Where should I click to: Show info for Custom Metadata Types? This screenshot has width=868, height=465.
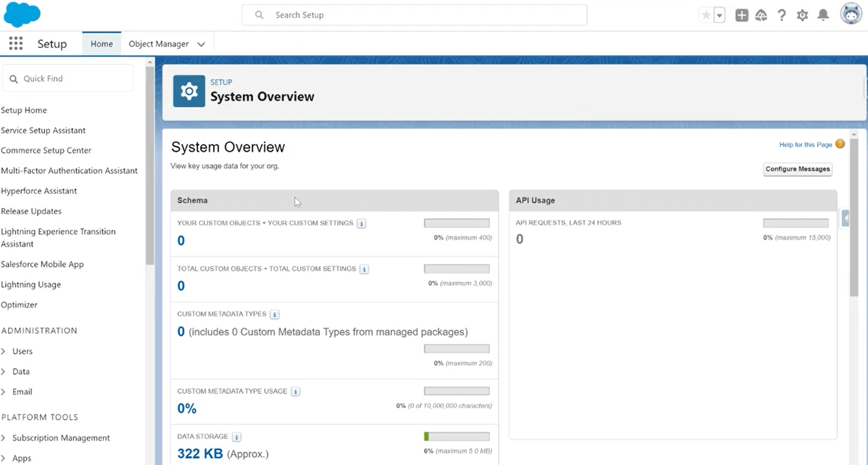(x=275, y=314)
